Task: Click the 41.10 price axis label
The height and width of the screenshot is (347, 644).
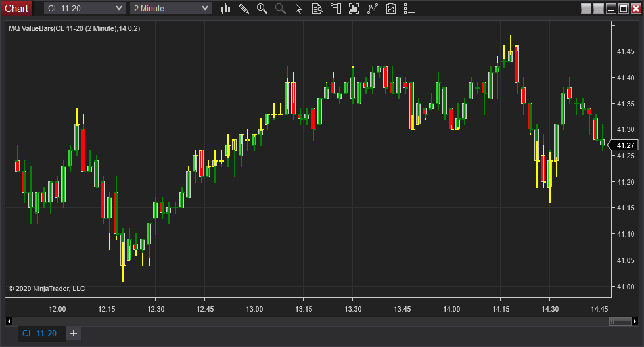Action: tap(626, 234)
